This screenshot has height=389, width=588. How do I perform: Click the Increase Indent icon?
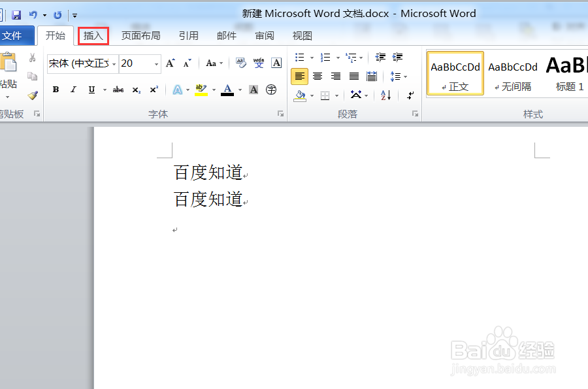pyautogui.click(x=397, y=57)
